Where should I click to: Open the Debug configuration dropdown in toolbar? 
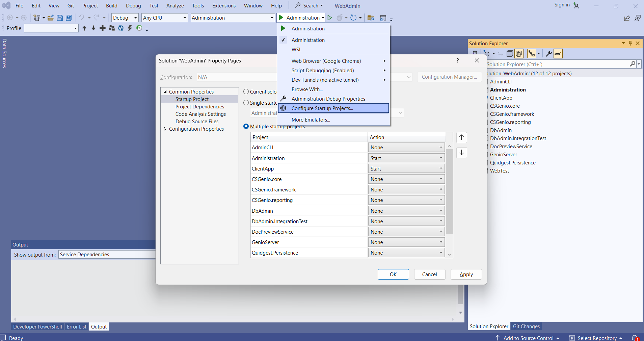pos(125,18)
